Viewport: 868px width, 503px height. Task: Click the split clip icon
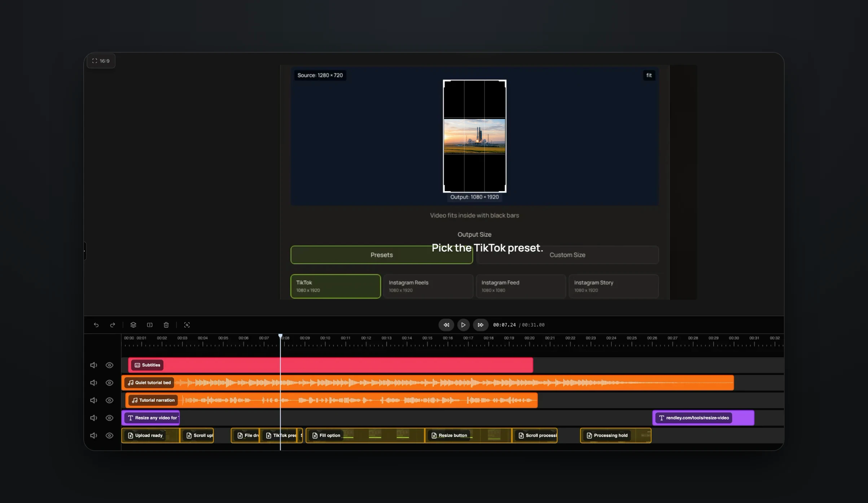(150, 325)
